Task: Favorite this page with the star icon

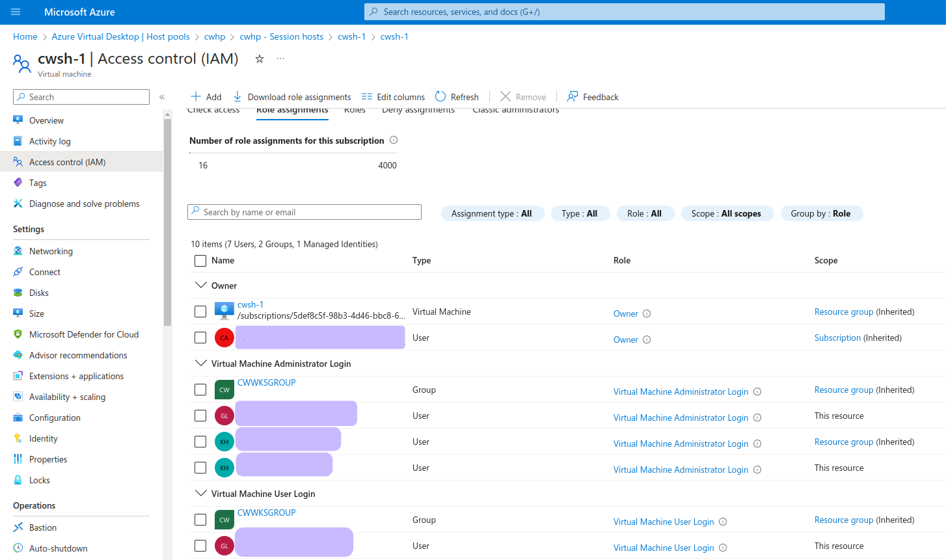Action: pos(260,59)
